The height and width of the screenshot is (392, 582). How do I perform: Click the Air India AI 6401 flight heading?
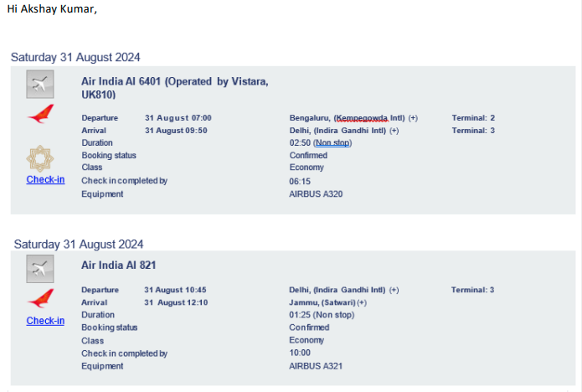[x=175, y=88]
